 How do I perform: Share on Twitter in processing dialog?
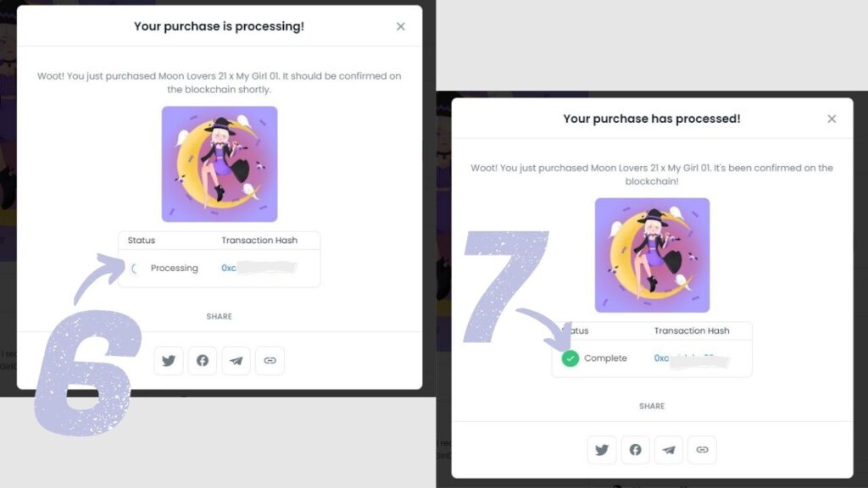pyautogui.click(x=169, y=361)
